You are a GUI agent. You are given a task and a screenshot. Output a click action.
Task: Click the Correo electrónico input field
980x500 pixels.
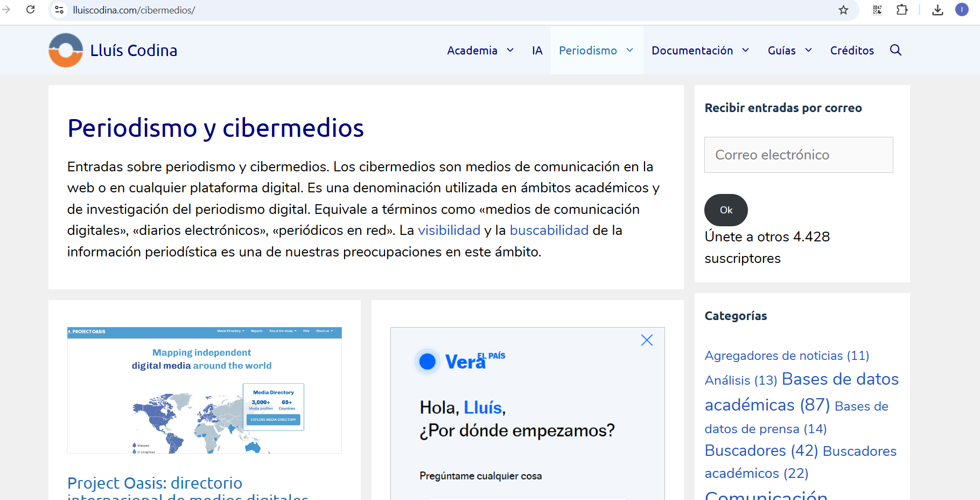tap(799, 155)
